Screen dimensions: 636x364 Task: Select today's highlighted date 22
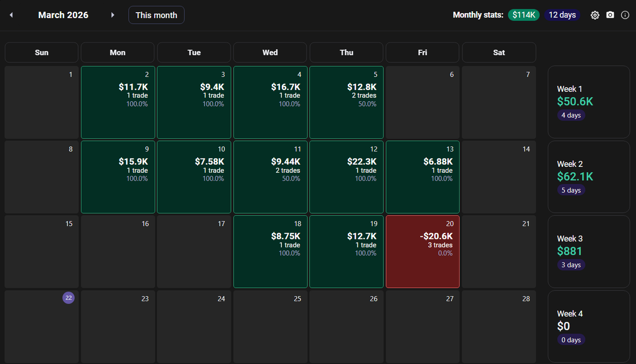(x=68, y=298)
